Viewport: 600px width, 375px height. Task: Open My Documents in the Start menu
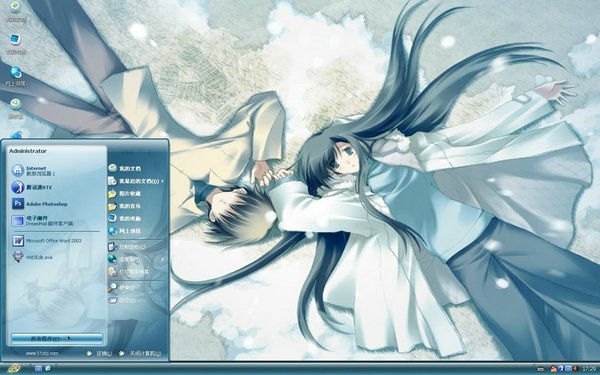click(125, 168)
